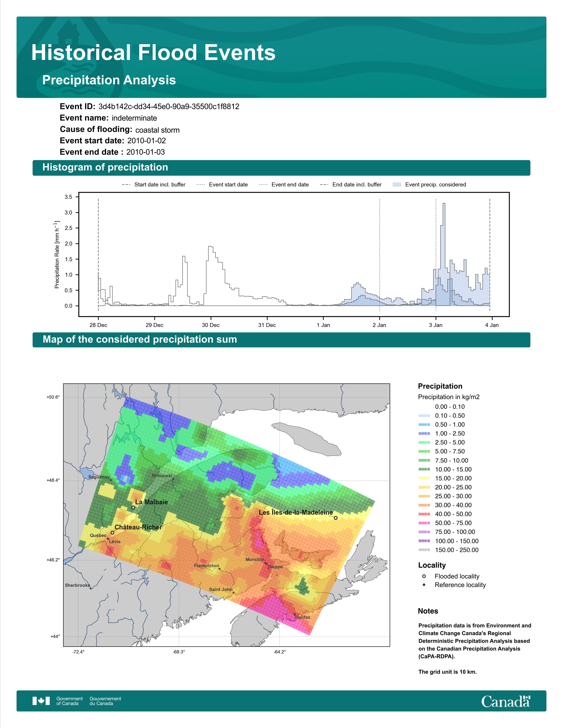Click the event start date 2010-01-02
563x728 pixels.
(146, 141)
